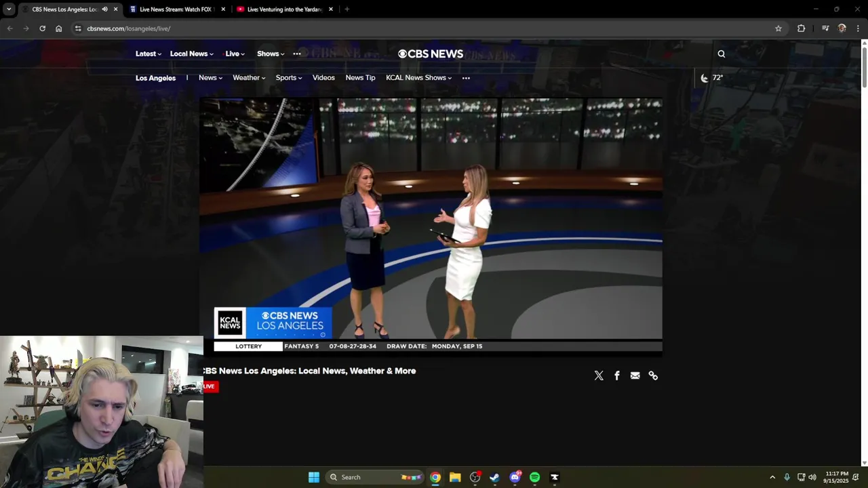This screenshot has width=868, height=488.
Task: Open the browser extensions puzzle icon
Action: 802,28
